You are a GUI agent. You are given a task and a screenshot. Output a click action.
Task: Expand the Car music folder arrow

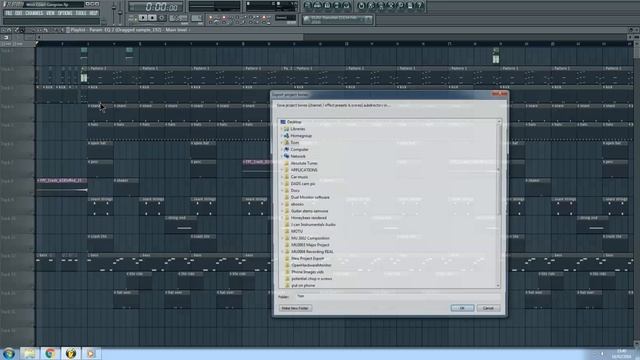[x=282, y=177]
